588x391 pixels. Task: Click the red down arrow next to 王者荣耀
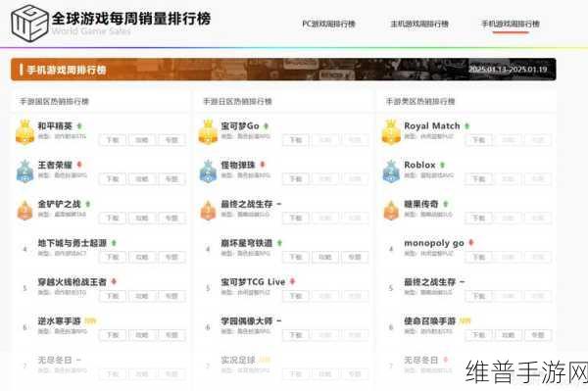click(79, 165)
